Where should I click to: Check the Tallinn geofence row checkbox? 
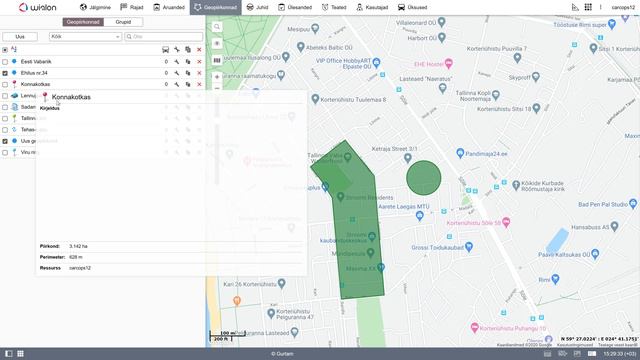tap(5, 119)
